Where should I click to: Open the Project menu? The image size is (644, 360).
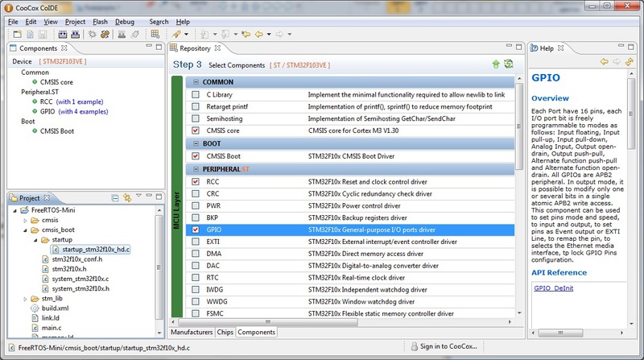(x=75, y=22)
